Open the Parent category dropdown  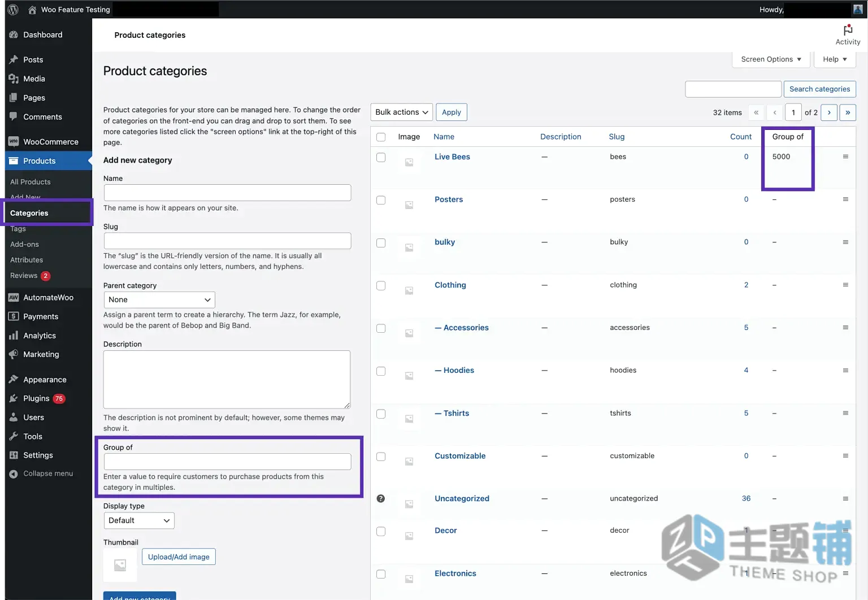(159, 299)
